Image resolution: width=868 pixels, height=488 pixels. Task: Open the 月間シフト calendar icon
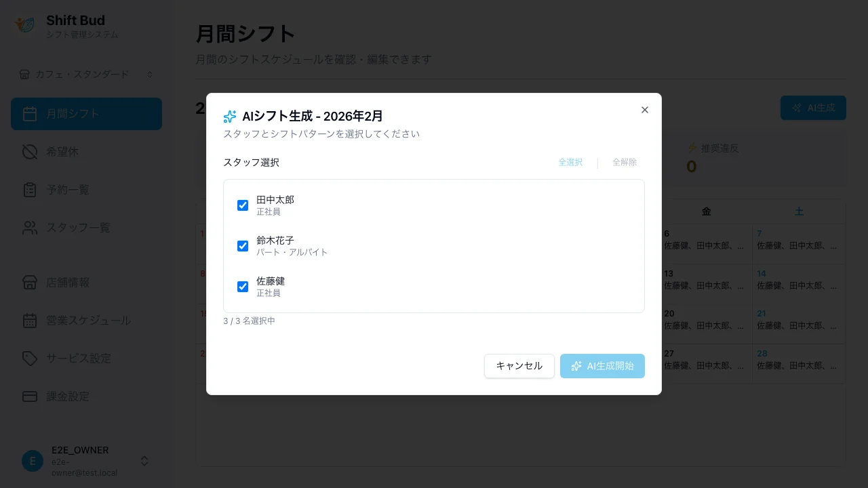[x=30, y=114]
